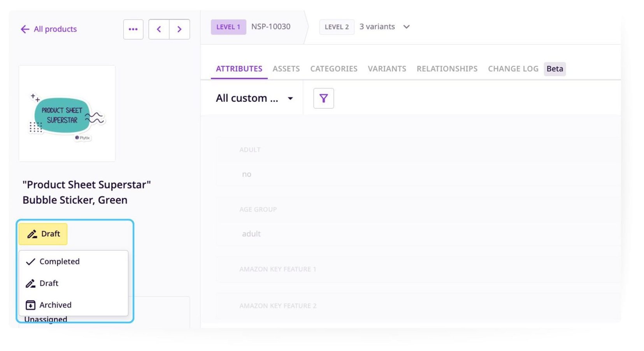Click the All products link
This screenshot has height=351, width=644.
pos(55,29)
